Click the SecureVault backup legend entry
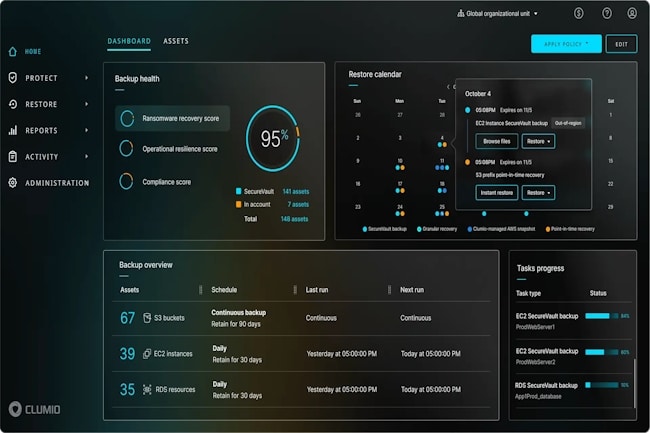This screenshot has width=650, height=433. 385,229
